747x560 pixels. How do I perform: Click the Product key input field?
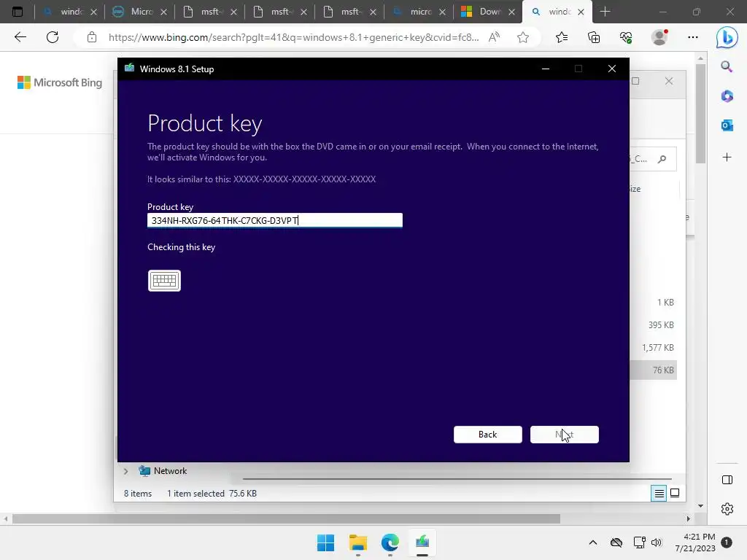[x=275, y=220]
